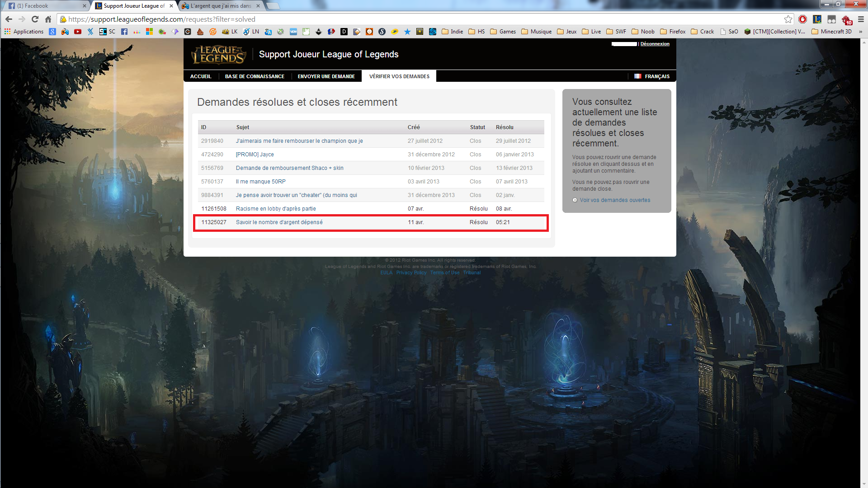This screenshot has width=868, height=488.
Task: Click the address bar URL field
Action: pos(407,19)
